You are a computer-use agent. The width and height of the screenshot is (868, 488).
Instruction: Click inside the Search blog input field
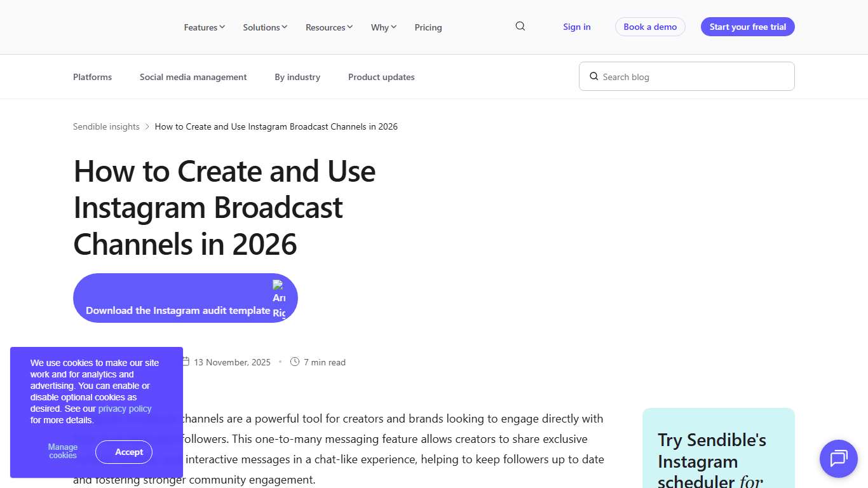686,76
